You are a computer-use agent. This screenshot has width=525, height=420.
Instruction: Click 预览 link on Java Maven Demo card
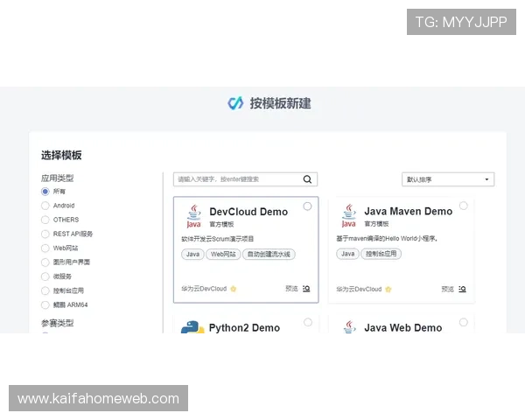tap(448, 289)
